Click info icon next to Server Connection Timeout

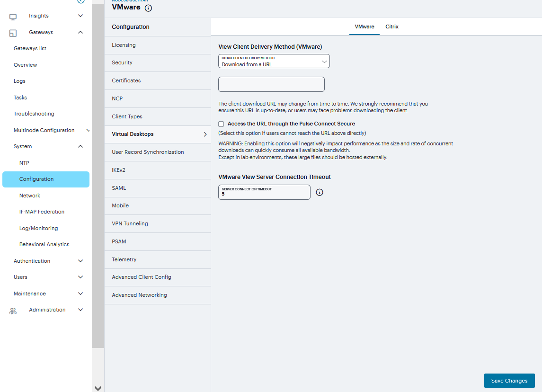[x=320, y=192]
